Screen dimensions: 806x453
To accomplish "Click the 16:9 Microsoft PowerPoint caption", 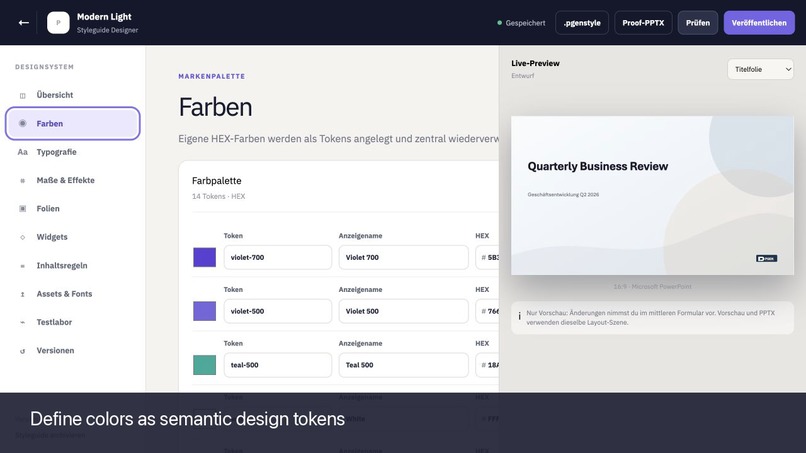I will (652, 286).
